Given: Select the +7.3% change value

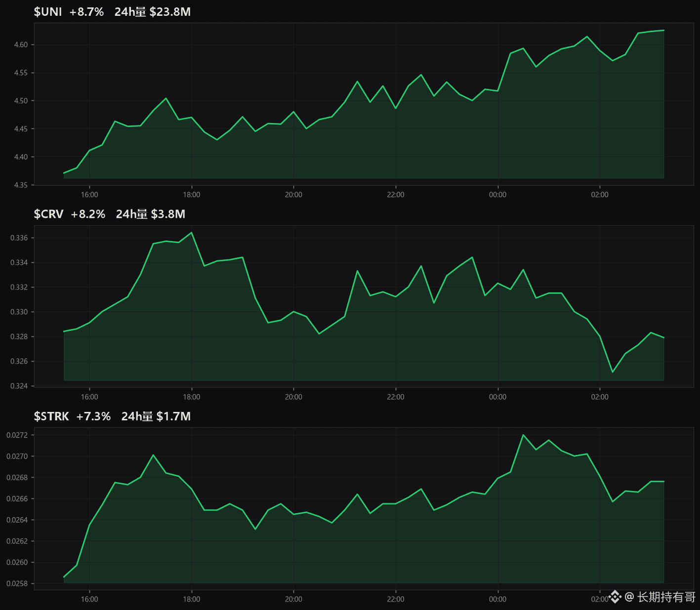Looking at the screenshot, I should [x=93, y=416].
